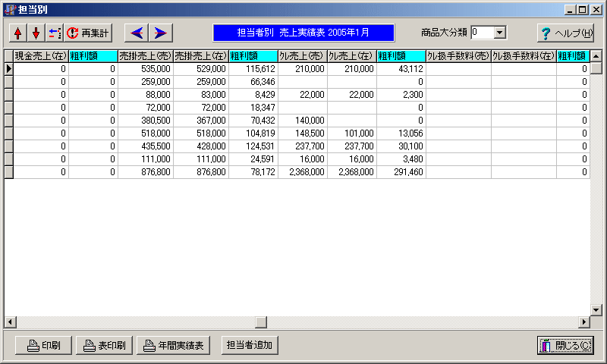The image size is (607, 364).
Task: Click cell 104,819
Action: click(x=253, y=133)
